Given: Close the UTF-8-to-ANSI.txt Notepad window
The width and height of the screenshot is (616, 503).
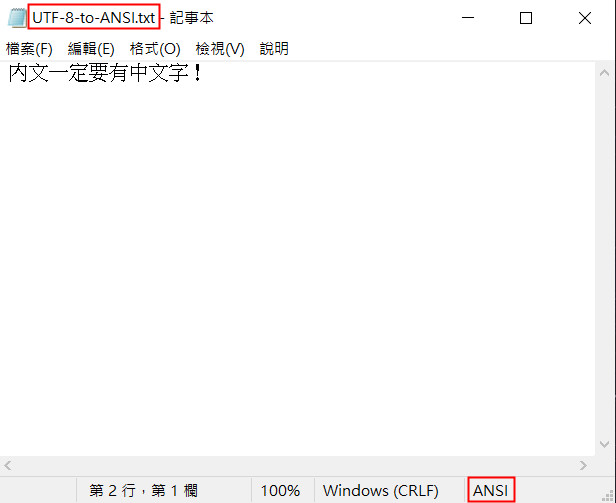Looking at the screenshot, I should point(585,18).
